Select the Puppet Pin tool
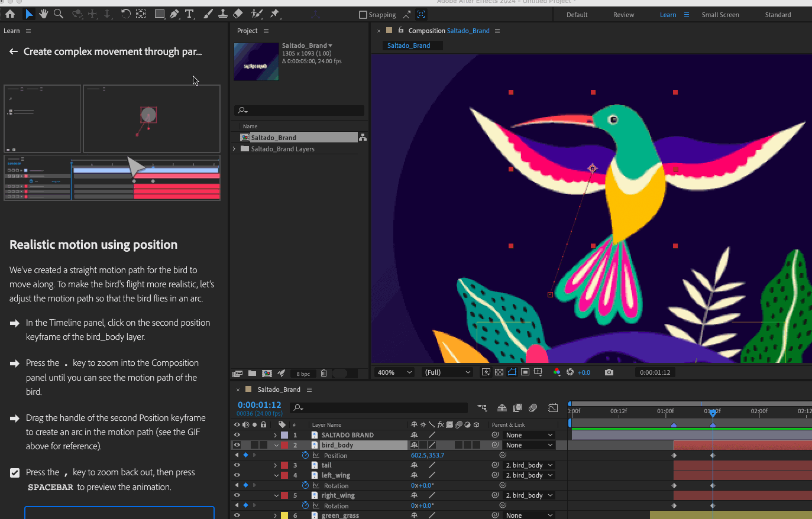 click(275, 14)
